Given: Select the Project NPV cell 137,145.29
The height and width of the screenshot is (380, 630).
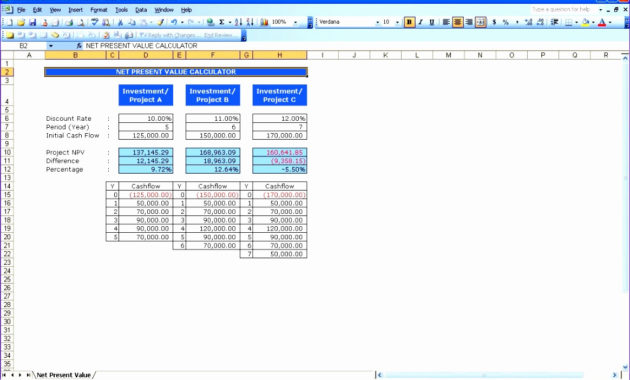Looking at the screenshot, I should pyautogui.click(x=146, y=152).
